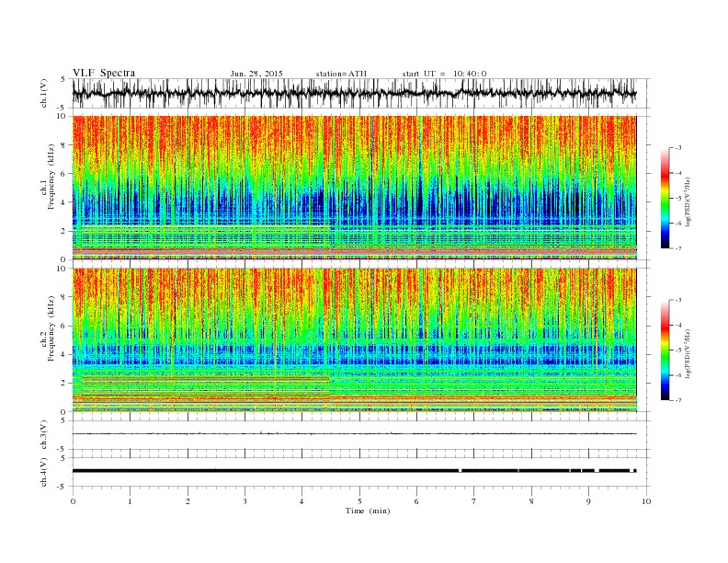This screenshot has width=728, height=563.
Task: Click the ch.1 spectrogram plot
Action: coord(354,188)
